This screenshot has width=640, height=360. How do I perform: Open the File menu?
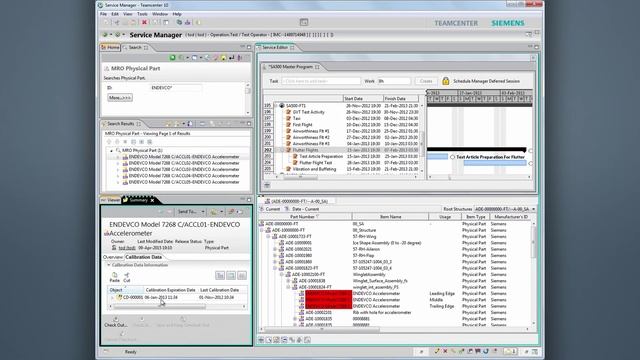pos(104,14)
